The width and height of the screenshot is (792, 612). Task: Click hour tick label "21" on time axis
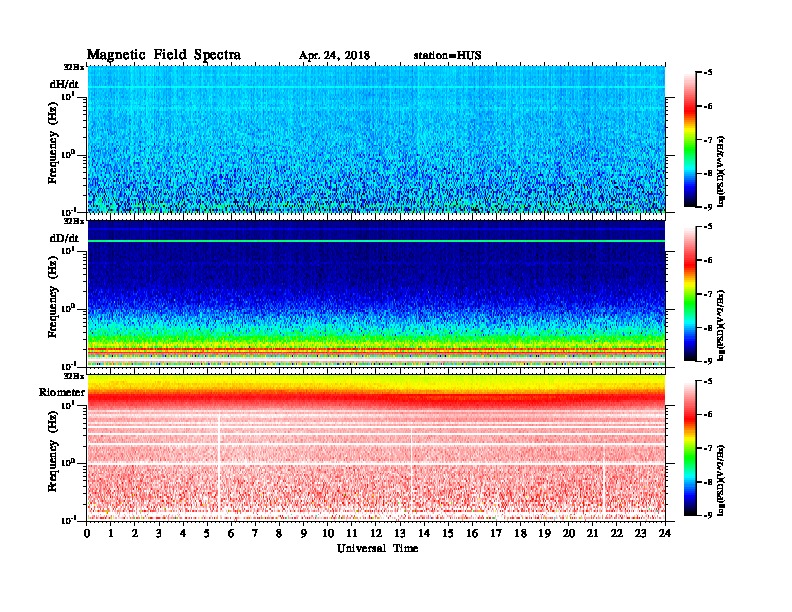[x=592, y=533]
